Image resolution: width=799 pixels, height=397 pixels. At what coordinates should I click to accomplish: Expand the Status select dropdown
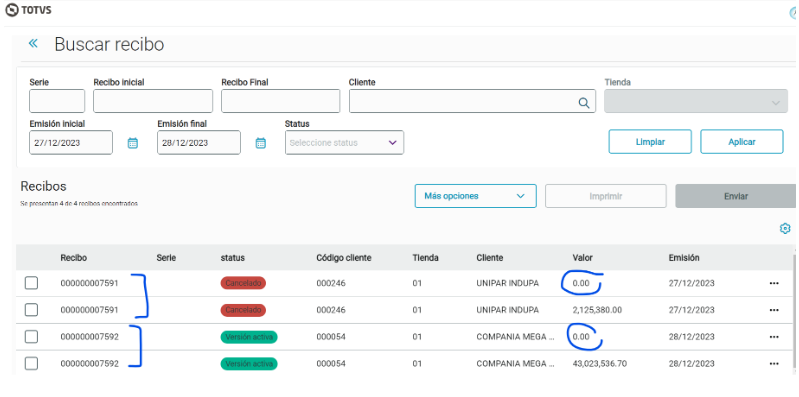(x=344, y=143)
